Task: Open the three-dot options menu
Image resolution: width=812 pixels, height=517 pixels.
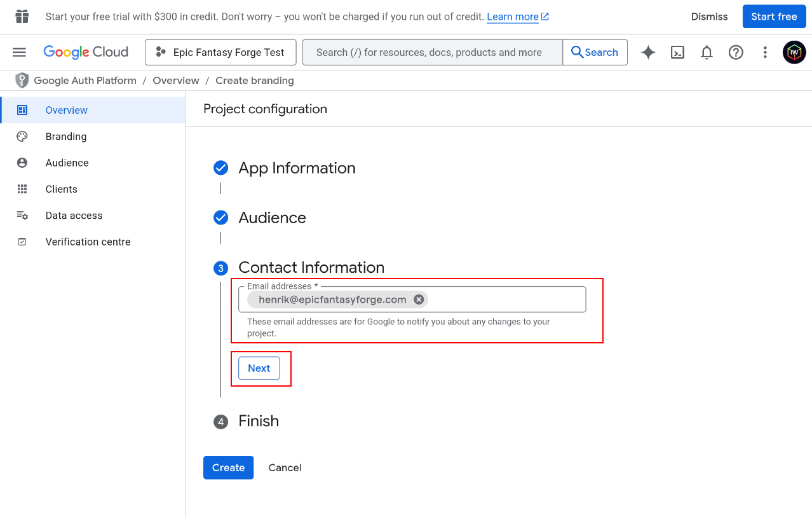Action: pyautogui.click(x=765, y=52)
